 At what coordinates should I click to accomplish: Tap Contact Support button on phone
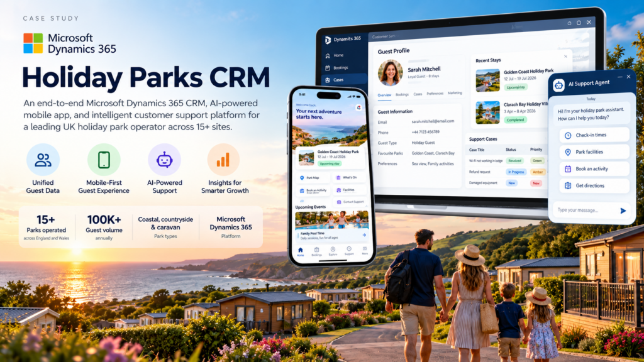[x=350, y=202]
